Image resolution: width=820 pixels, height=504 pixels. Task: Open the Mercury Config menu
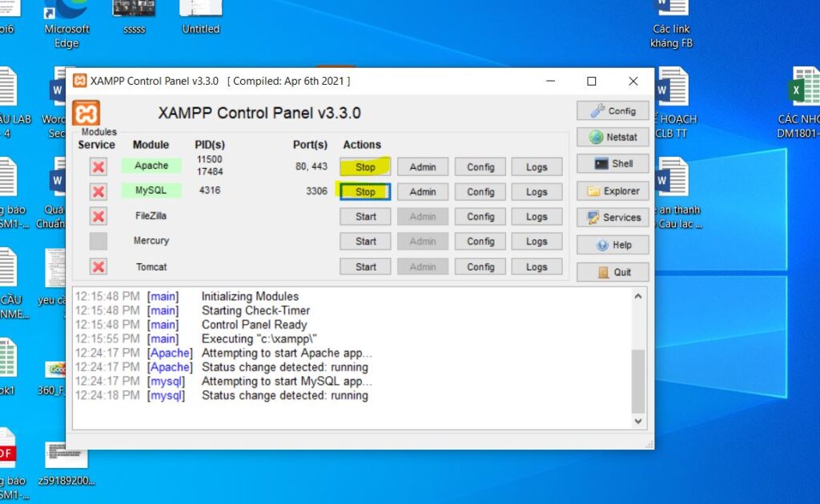(x=480, y=242)
